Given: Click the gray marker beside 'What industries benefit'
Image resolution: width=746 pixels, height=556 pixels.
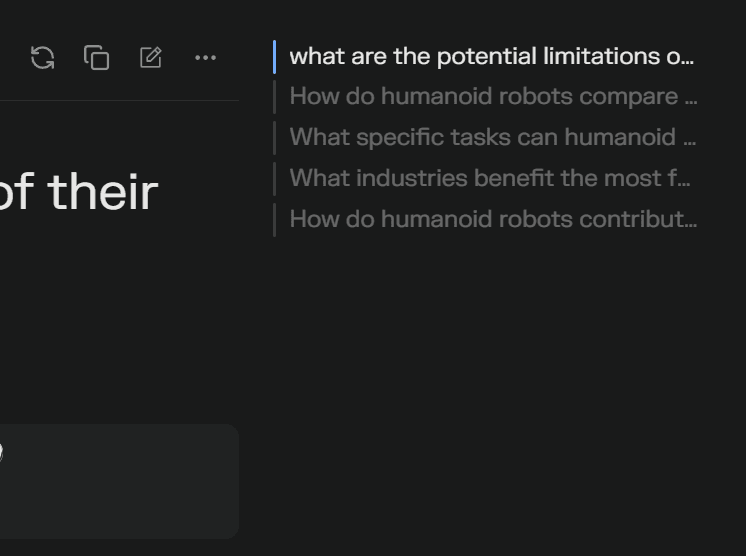Looking at the screenshot, I should pos(275,178).
